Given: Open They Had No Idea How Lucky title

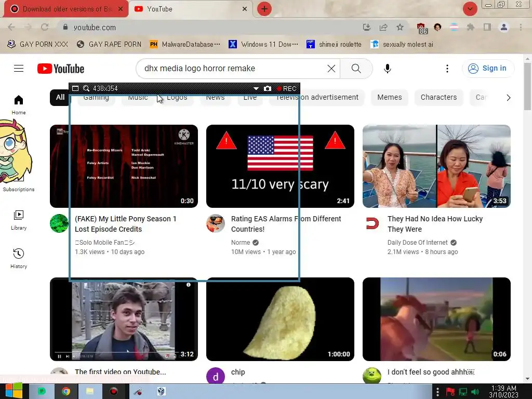Looking at the screenshot, I should pos(435,224).
